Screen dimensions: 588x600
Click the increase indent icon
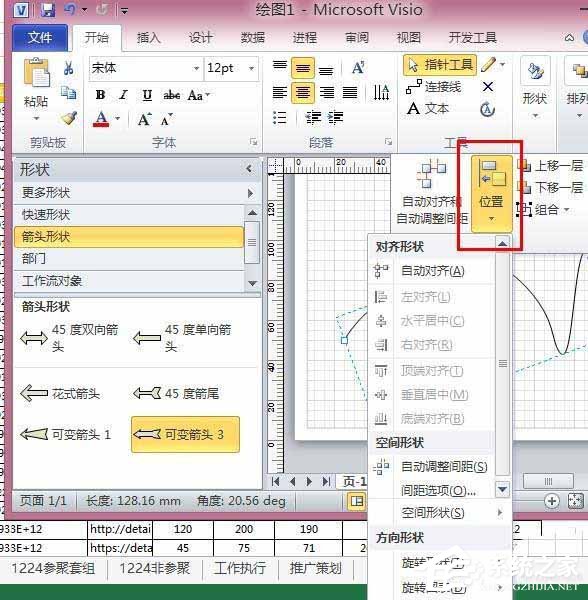click(x=335, y=117)
